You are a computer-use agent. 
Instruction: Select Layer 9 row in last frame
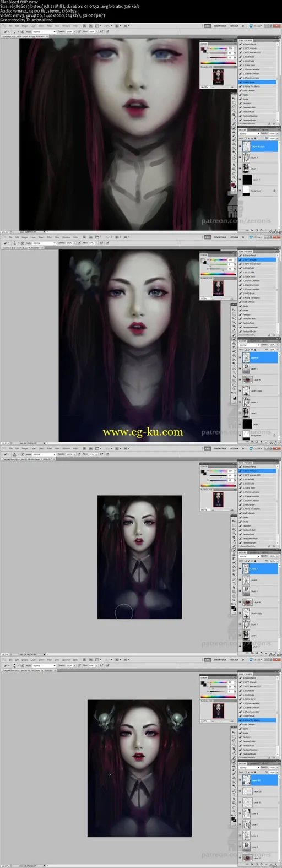[x=257, y=802]
